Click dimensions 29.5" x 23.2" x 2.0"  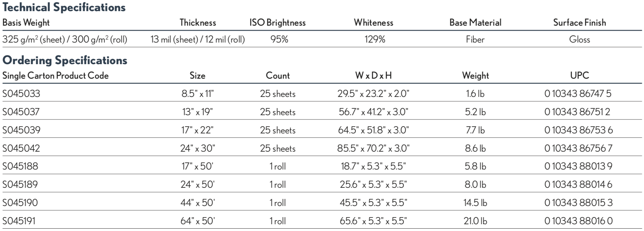(x=373, y=94)
